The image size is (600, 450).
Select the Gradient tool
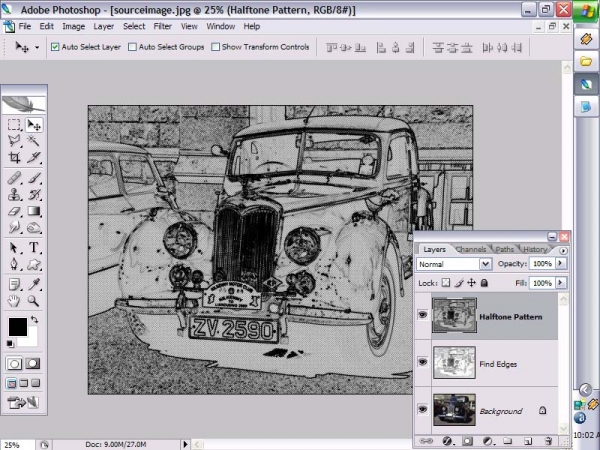click(34, 211)
